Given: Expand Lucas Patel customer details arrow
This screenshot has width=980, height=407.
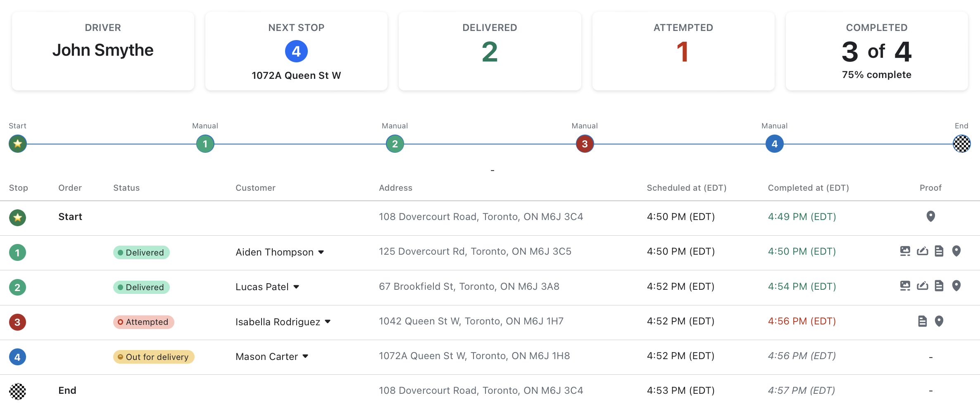Looking at the screenshot, I should (x=296, y=287).
